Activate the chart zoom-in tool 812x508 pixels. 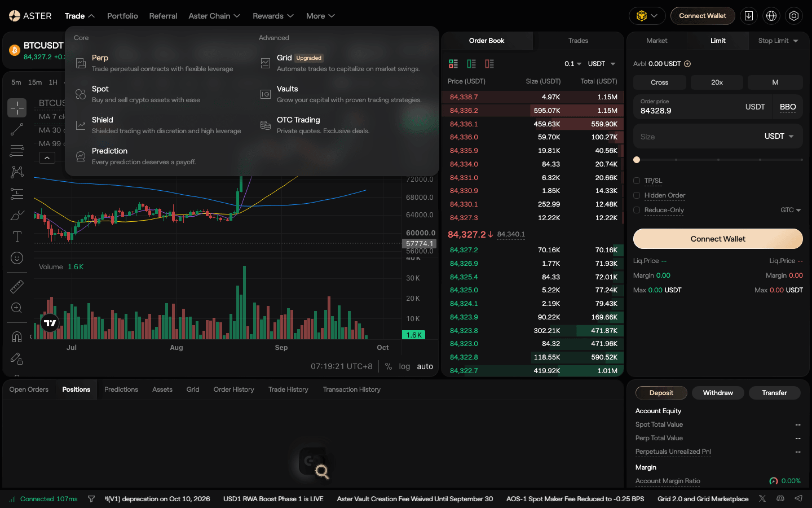[17, 308]
